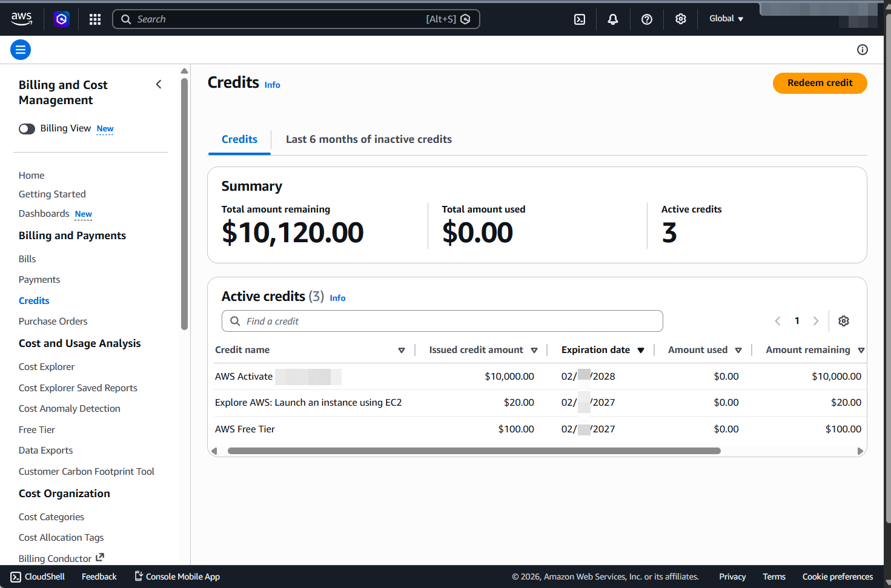Image resolution: width=891 pixels, height=588 pixels.
Task: Collapse the Billing navigation panel
Action: pyautogui.click(x=159, y=85)
